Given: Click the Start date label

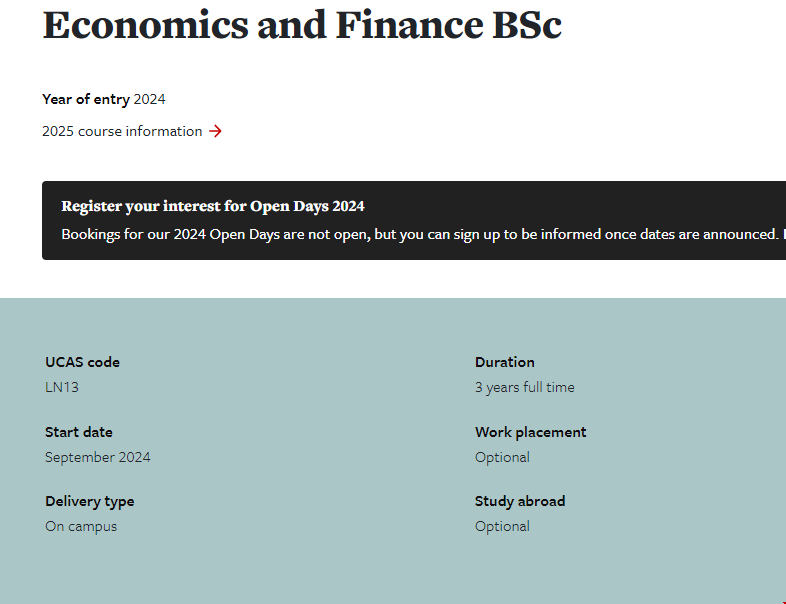Looking at the screenshot, I should tap(79, 432).
